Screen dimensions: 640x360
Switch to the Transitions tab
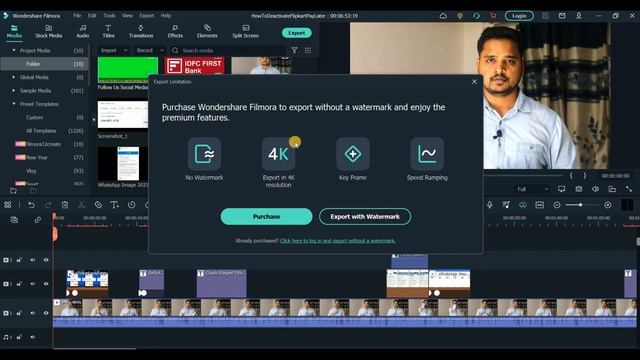pyautogui.click(x=141, y=31)
